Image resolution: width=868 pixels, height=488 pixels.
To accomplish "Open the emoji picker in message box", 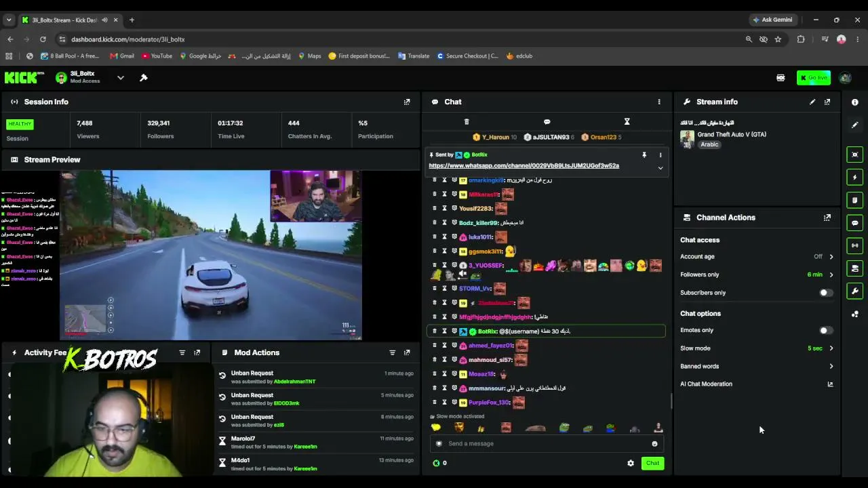I will [654, 444].
